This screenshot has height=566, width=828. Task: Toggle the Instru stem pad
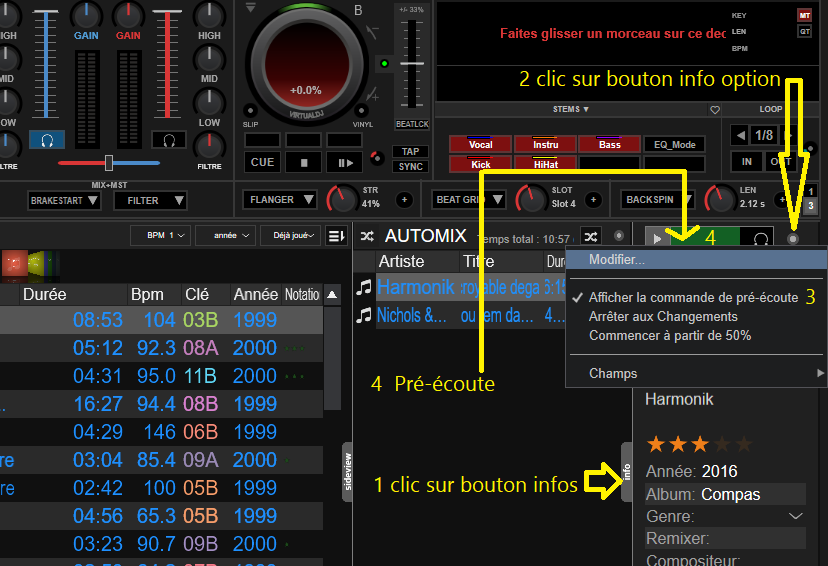click(x=545, y=144)
